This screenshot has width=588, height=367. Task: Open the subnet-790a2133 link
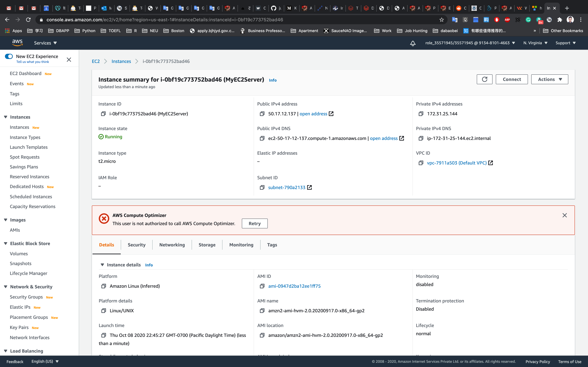click(287, 187)
